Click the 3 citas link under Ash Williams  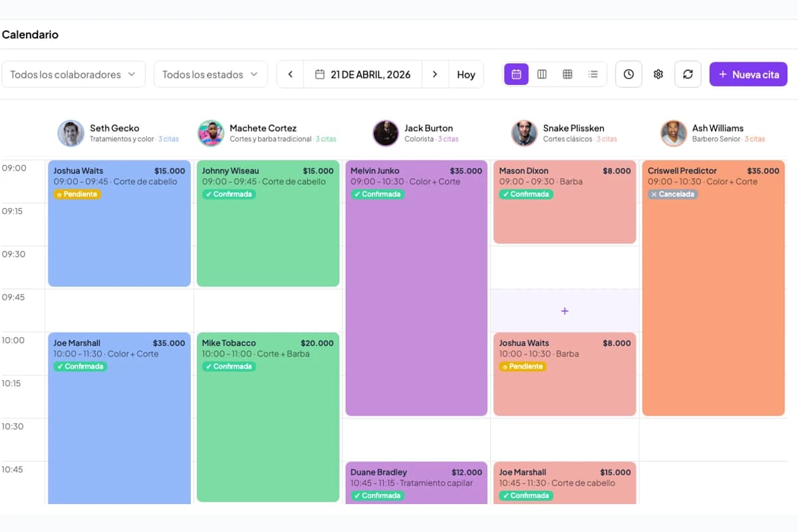[x=755, y=140]
